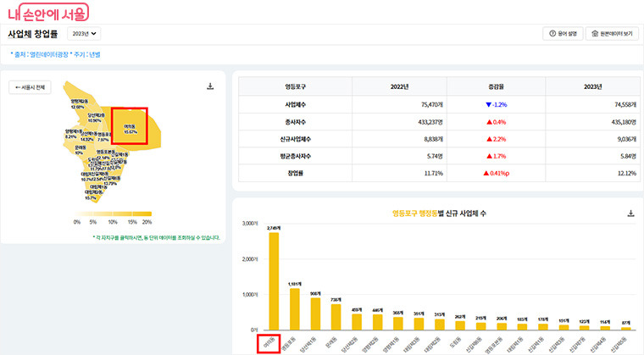
Task: Select 문래동 10% map region
Action: [80, 150]
